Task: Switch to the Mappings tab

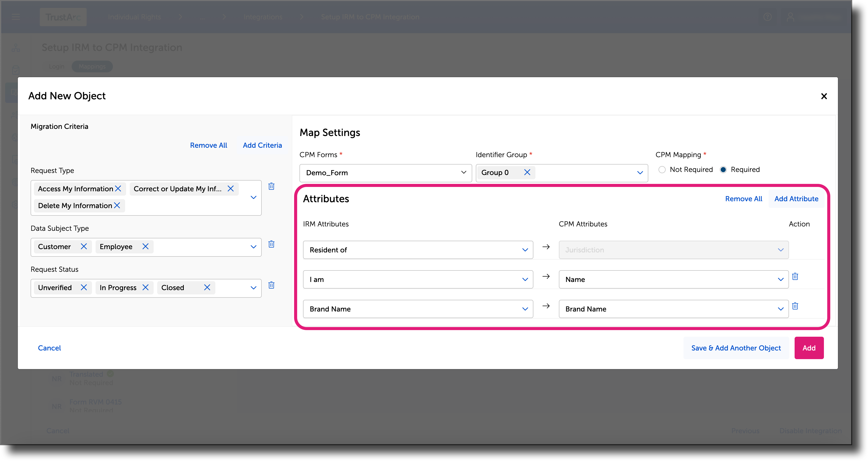Action: tap(92, 66)
